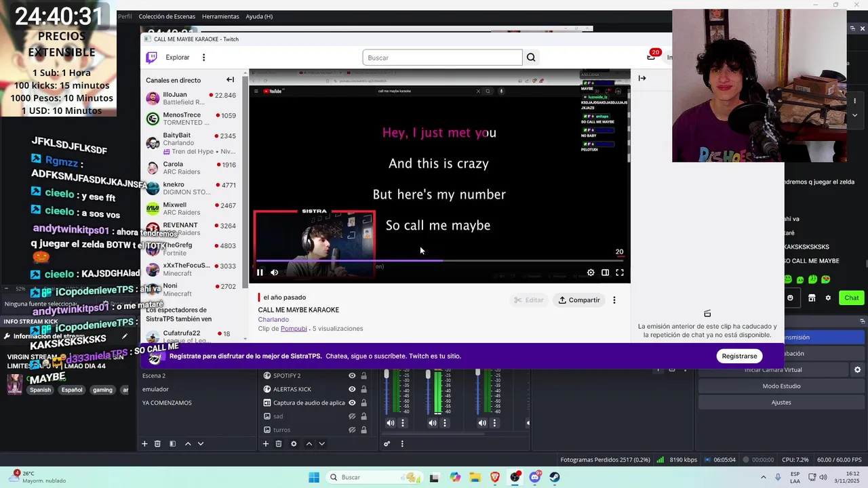Open the Colección de Escenas menu
The height and width of the screenshot is (488, 868).
[x=167, y=16]
